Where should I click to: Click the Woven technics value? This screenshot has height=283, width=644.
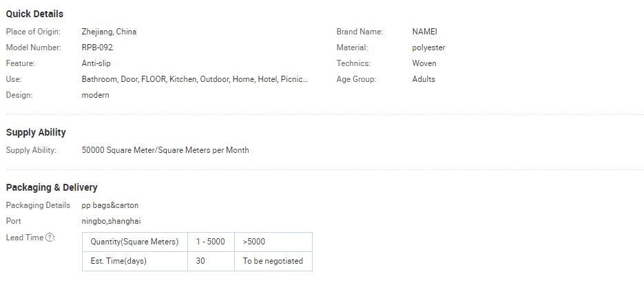pyautogui.click(x=424, y=63)
